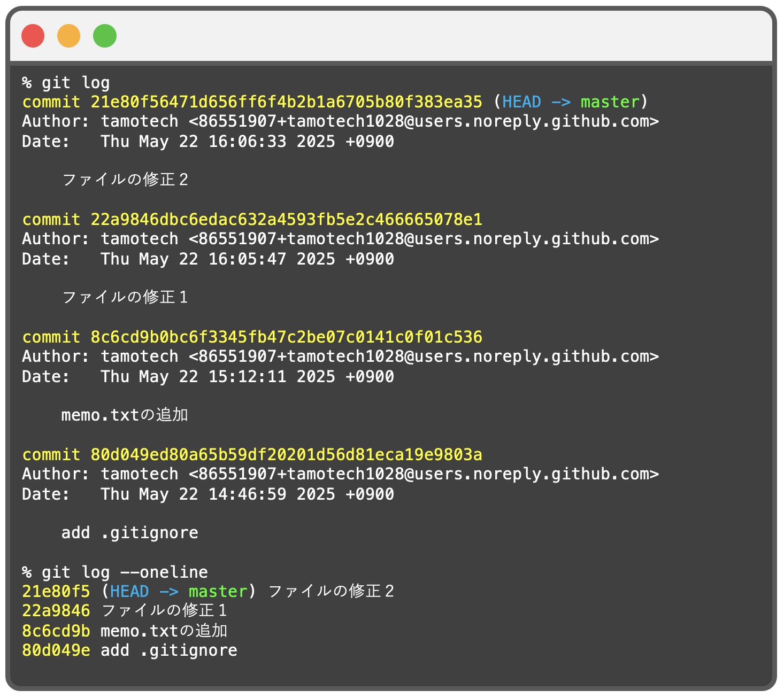The height and width of the screenshot is (698, 784).
Task: Select short hash 80d049e in oneline log
Action: click(x=56, y=650)
